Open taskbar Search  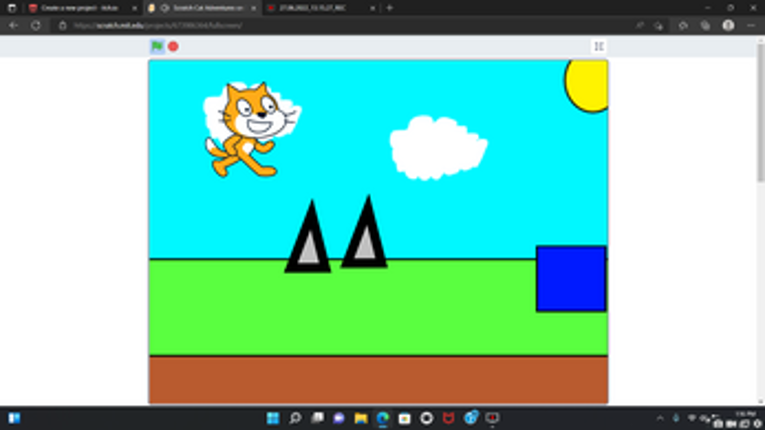pyautogui.click(x=295, y=418)
